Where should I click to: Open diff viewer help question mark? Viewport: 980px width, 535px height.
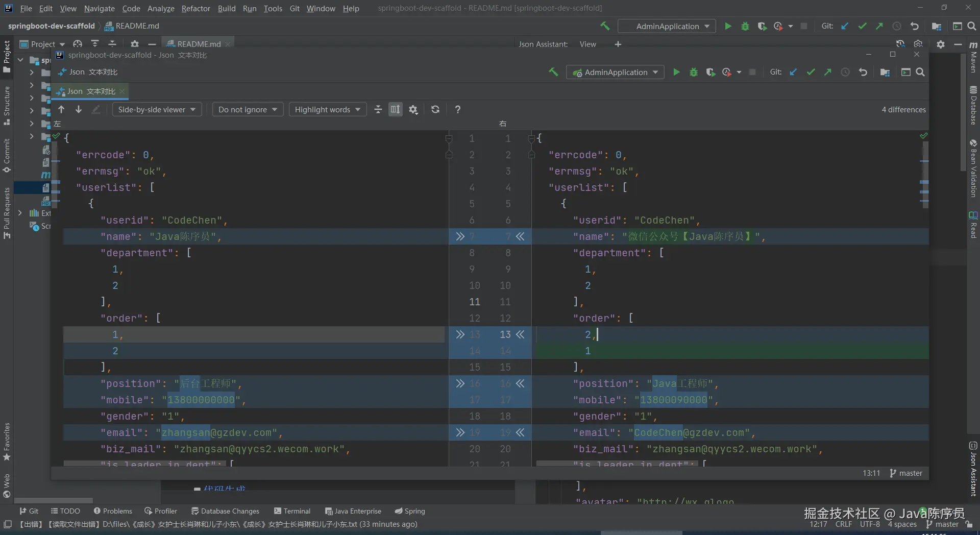pos(458,109)
